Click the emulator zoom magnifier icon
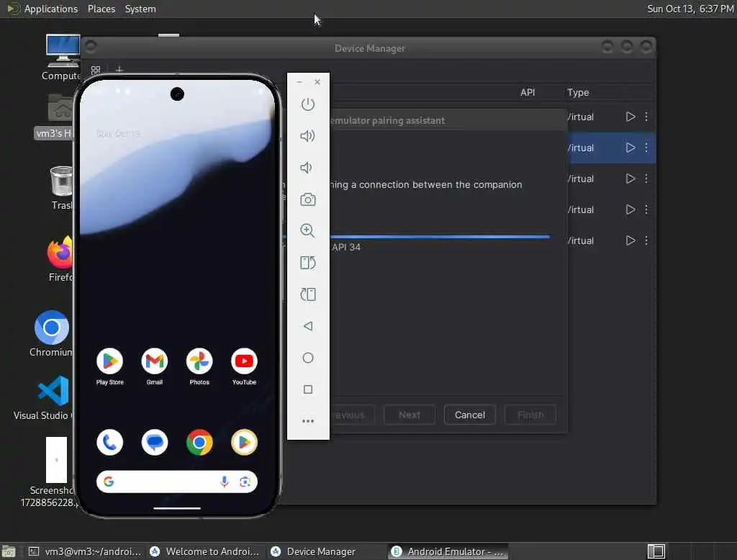Viewport: 737px width, 560px height. point(308,230)
